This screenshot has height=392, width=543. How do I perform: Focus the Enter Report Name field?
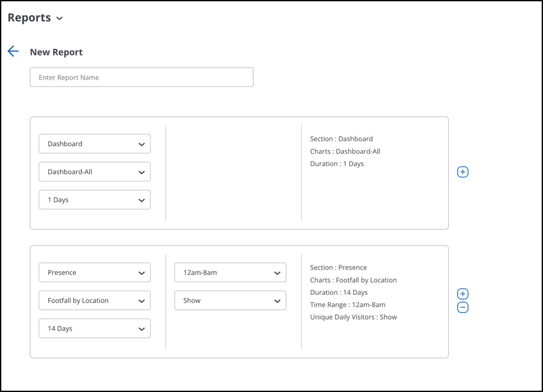click(142, 77)
